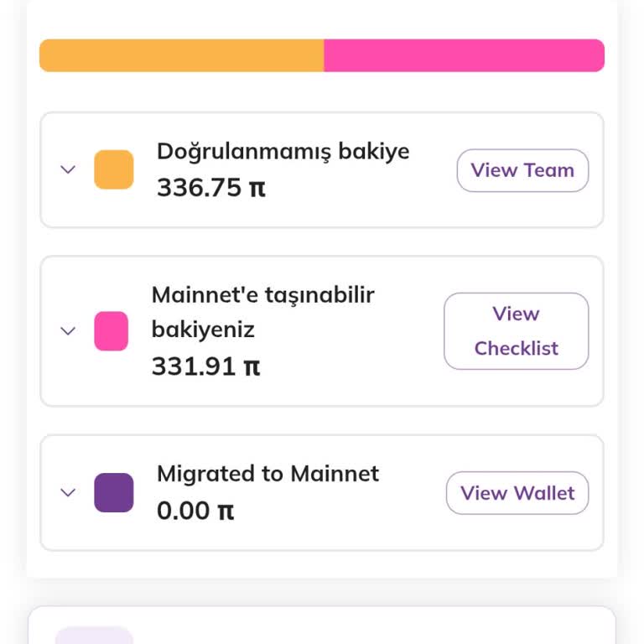Select the Mainnet'e taşınabilir bakiyeniz label
This screenshot has height=644, width=644.
coord(262,312)
